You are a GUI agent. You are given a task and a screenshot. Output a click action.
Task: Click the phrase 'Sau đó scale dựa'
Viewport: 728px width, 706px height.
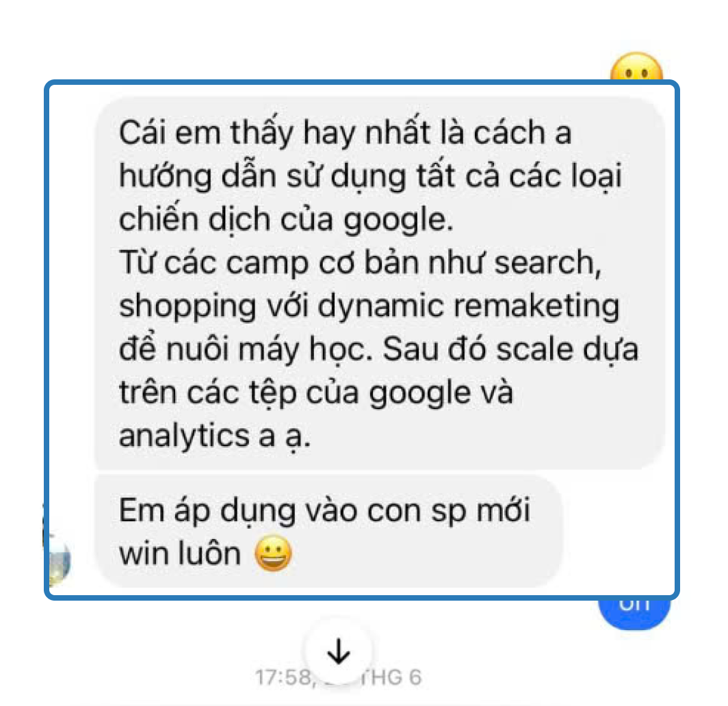tap(510, 349)
